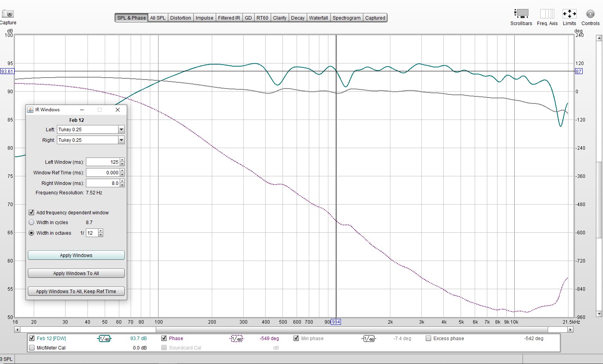Click the Frequency Resolution 7.52 Hz text
603x364 pixels.
point(69,192)
